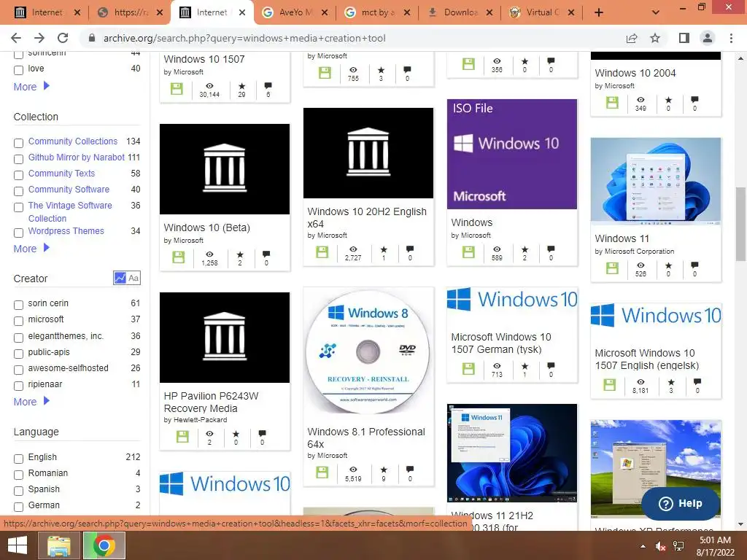Toggle Creator alphabetical Aa sort button
Image resolution: width=747 pixels, height=560 pixels.
[x=134, y=278]
